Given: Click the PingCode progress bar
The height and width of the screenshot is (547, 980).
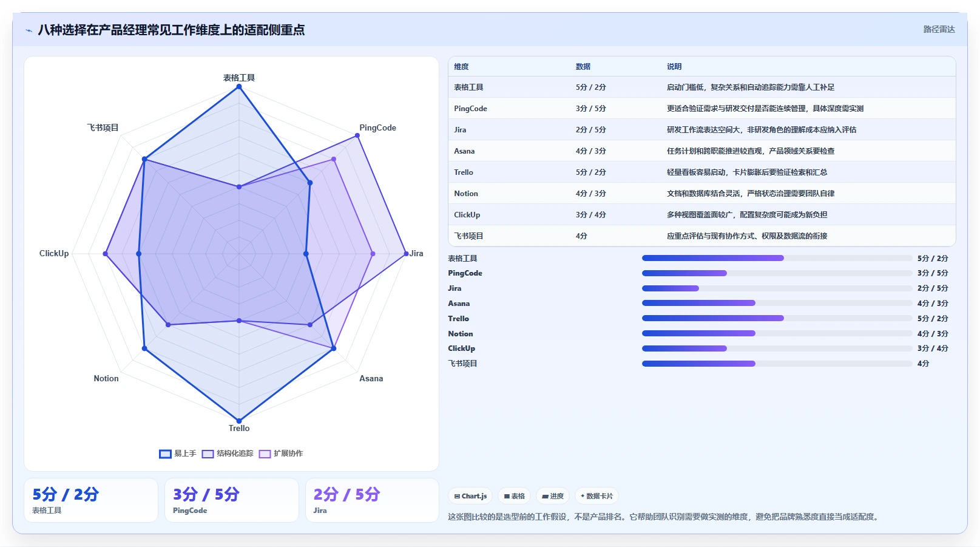Looking at the screenshot, I should tap(777, 273).
